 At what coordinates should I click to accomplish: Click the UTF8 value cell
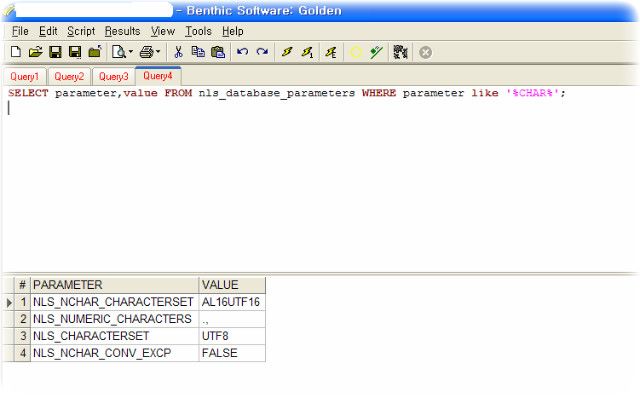click(232, 336)
